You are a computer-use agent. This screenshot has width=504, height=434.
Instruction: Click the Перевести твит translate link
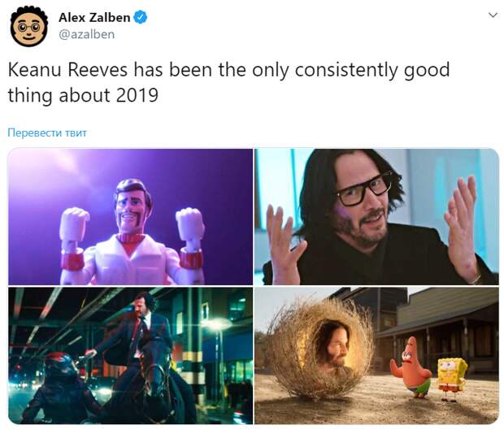pyautogui.click(x=47, y=132)
